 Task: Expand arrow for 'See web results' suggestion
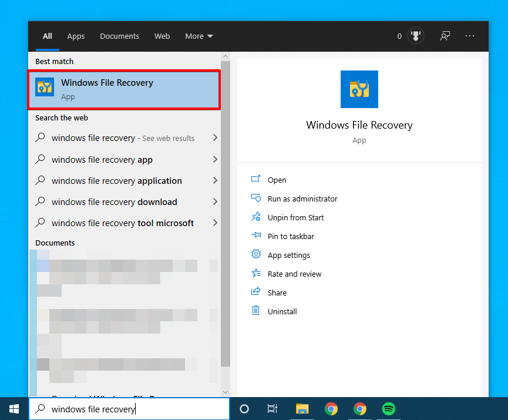(x=215, y=137)
